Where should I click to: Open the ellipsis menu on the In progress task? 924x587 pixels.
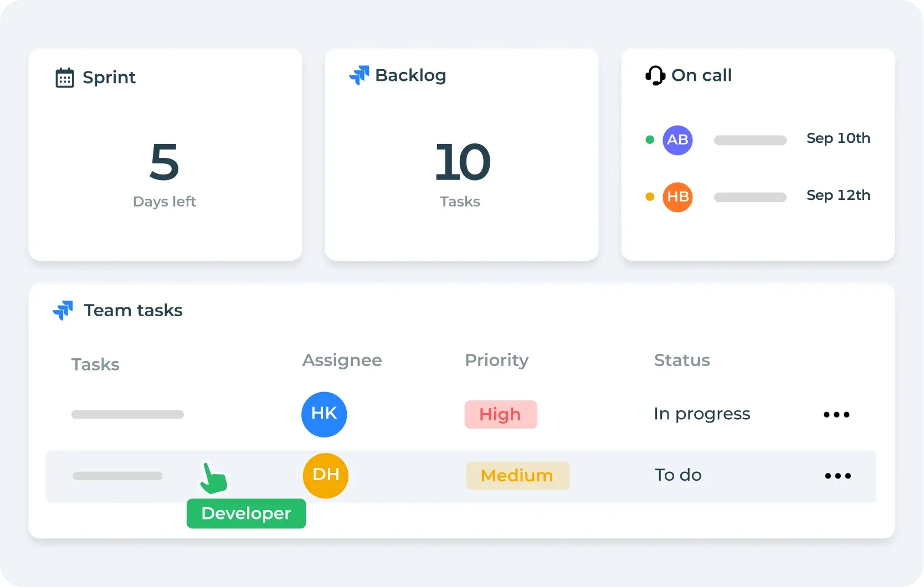tap(836, 414)
